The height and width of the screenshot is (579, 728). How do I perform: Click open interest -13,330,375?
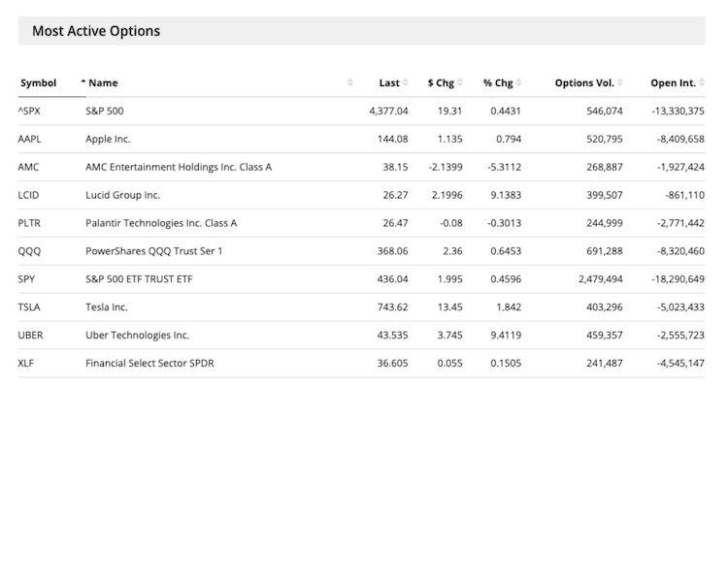point(678,111)
